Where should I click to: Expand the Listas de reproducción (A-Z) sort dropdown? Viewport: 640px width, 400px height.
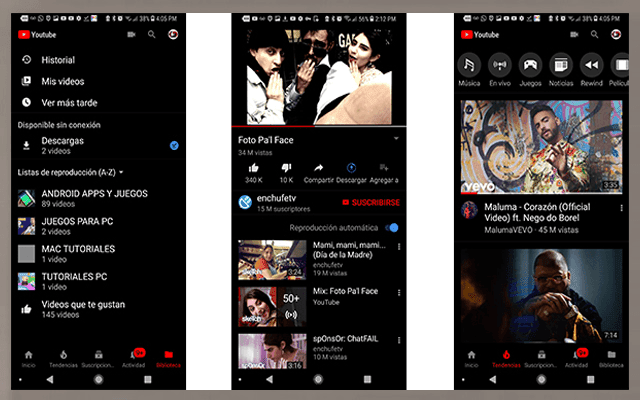(121, 173)
